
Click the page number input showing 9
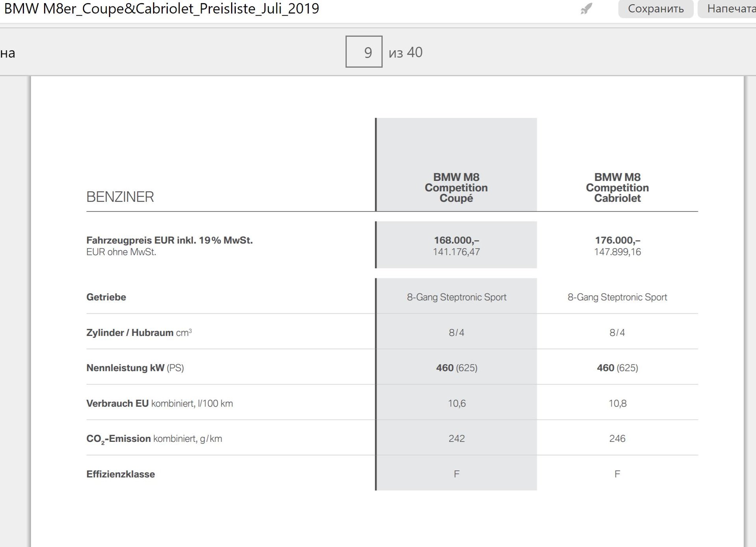[364, 52]
